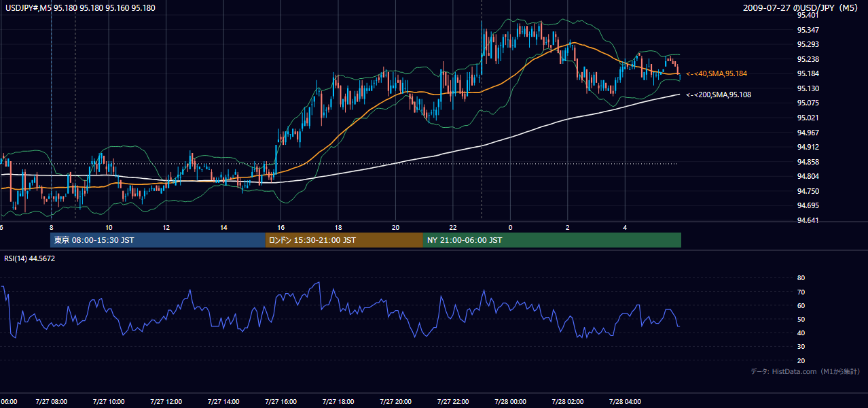Click the 94.912 price axis label
868x408 pixels.
[x=809, y=147]
